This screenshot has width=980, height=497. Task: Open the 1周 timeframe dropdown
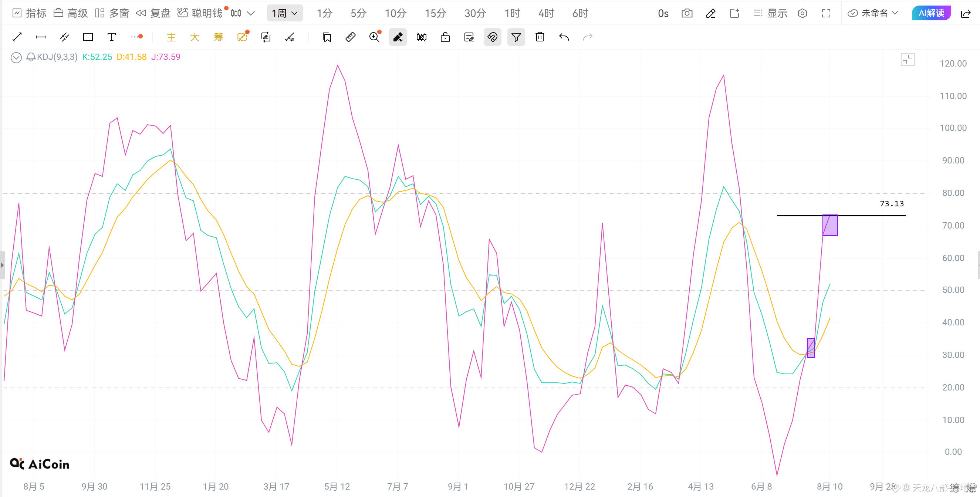click(x=285, y=13)
